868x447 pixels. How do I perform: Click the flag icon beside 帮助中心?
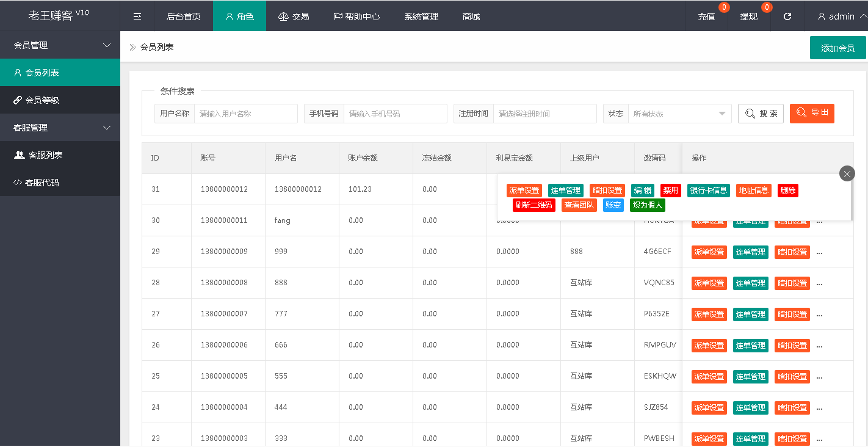338,16
